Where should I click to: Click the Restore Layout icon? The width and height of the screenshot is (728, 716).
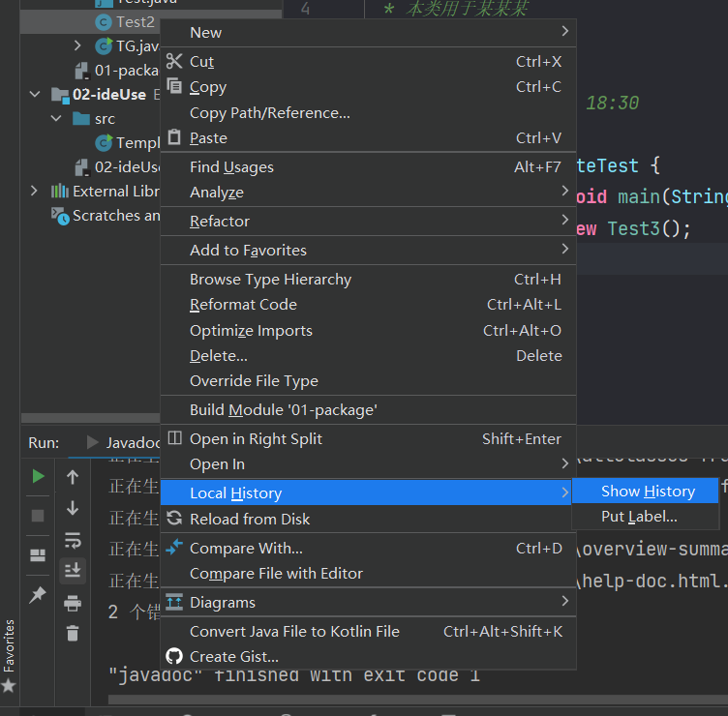[38, 555]
